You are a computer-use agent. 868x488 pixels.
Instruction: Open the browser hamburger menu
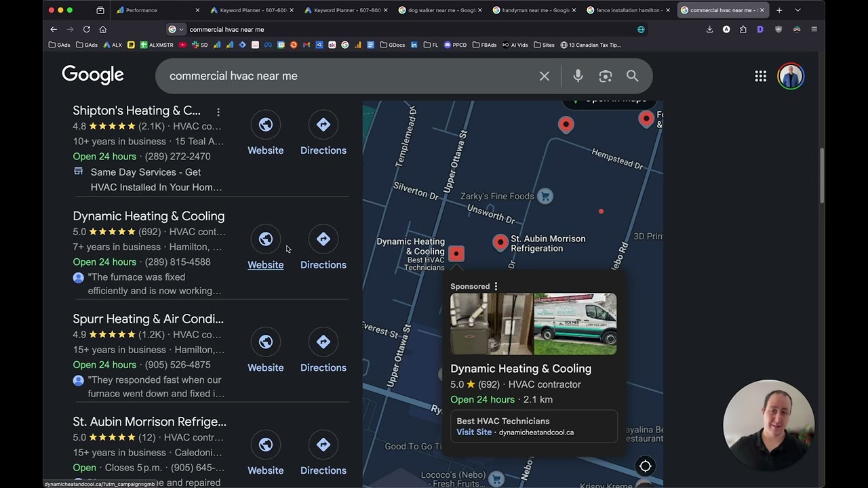click(x=814, y=29)
